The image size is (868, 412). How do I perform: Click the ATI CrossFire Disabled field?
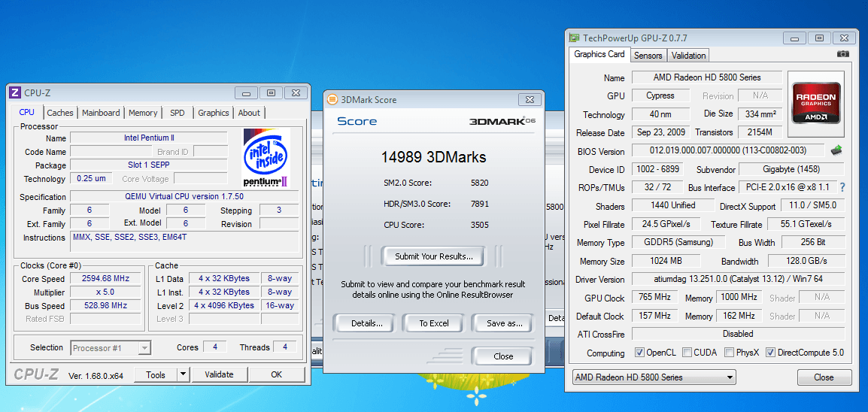click(738, 334)
